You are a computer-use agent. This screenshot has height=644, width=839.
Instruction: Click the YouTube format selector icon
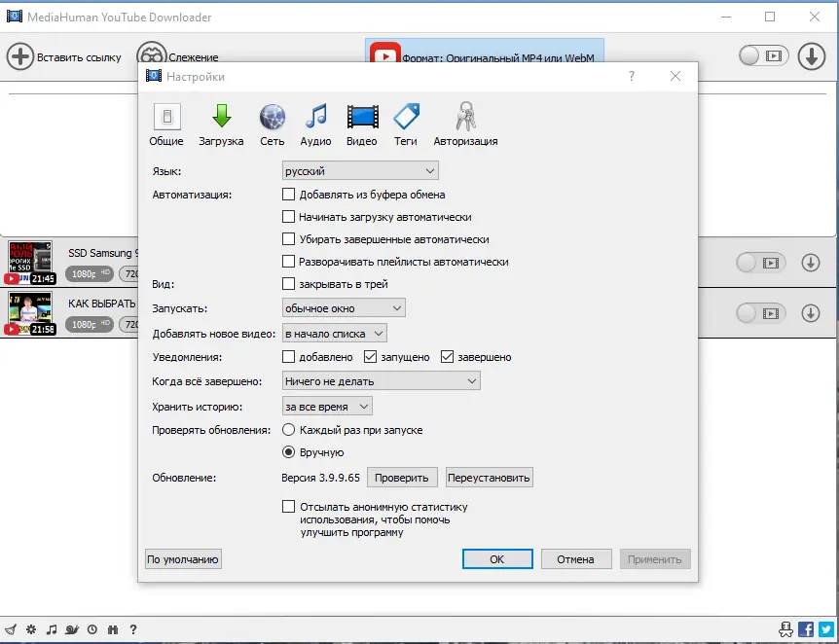tap(385, 52)
